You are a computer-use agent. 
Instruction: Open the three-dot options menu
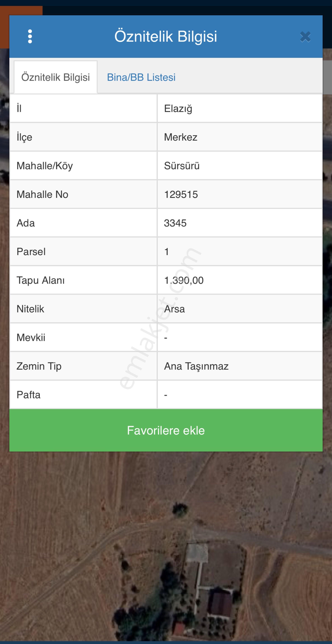coord(30,36)
